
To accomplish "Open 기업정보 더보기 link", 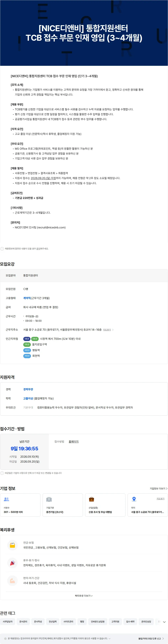I will click(159, 489).
